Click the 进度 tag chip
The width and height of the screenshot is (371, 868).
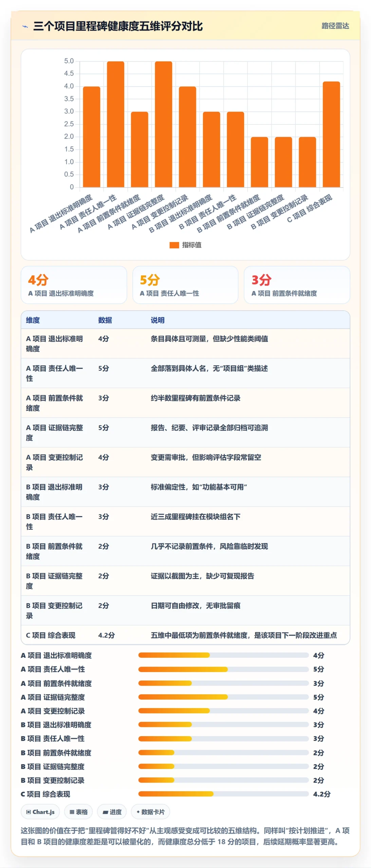click(x=112, y=812)
